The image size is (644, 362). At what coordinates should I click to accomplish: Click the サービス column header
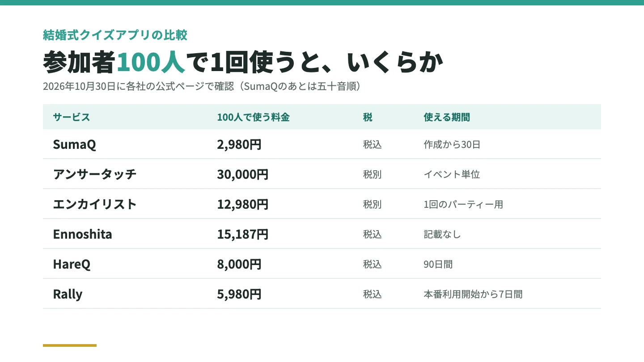[72, 117]
